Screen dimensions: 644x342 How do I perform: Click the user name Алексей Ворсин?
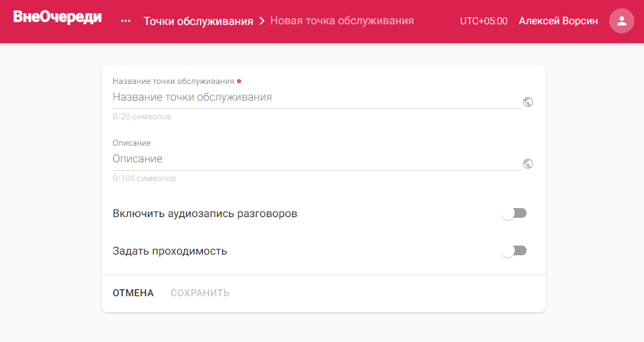click(558, 21)
